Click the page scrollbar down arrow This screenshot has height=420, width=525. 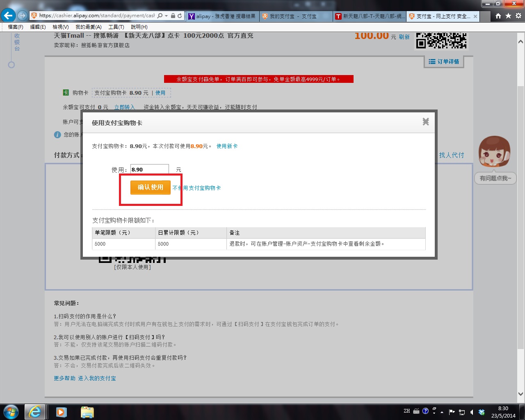tap(520, 394)
